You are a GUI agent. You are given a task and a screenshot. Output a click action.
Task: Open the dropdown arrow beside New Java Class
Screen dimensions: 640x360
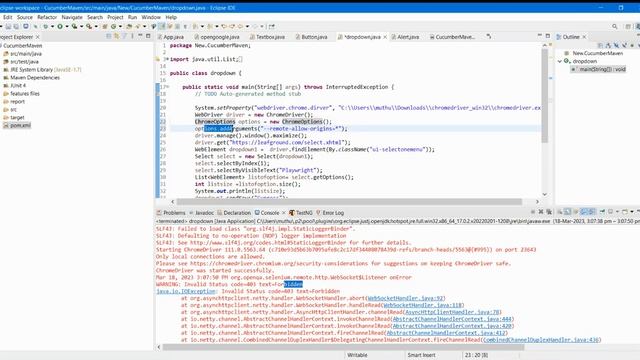coord(120,27)
